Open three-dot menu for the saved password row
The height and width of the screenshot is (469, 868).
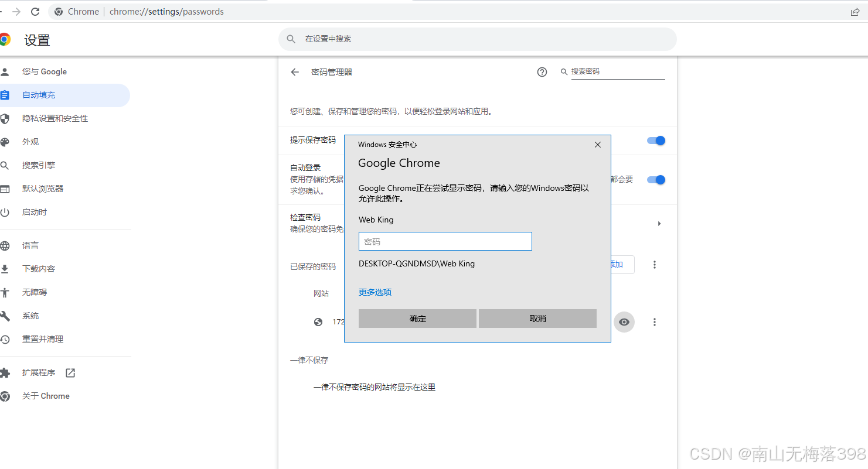click(655, 322)
